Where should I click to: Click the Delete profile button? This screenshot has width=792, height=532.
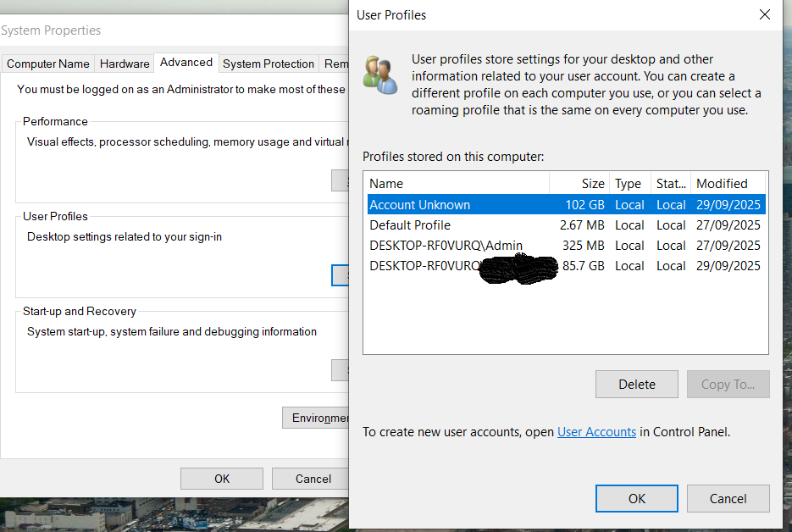(636, 384)
